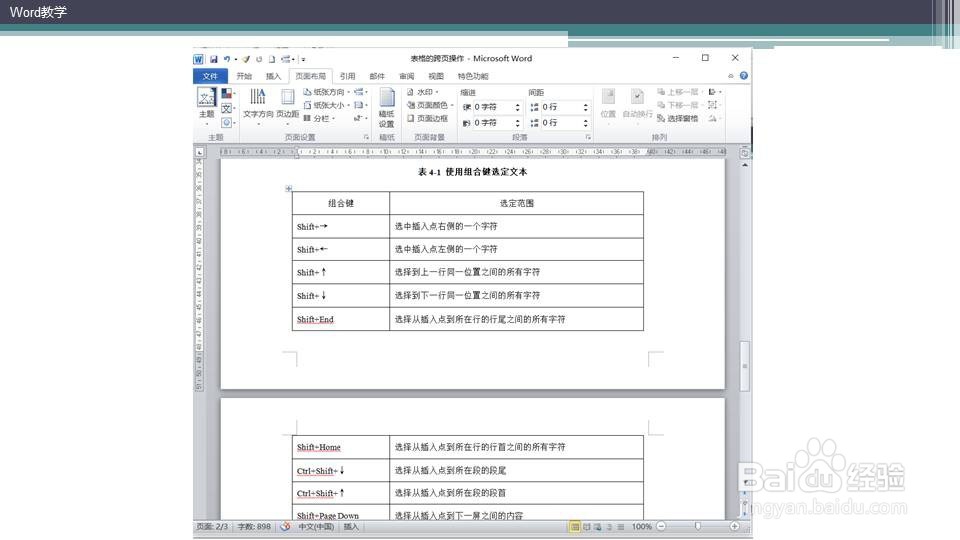Click 稿纸设置 manuscript paper settings
960x540 pixels.
coord(386,108)
